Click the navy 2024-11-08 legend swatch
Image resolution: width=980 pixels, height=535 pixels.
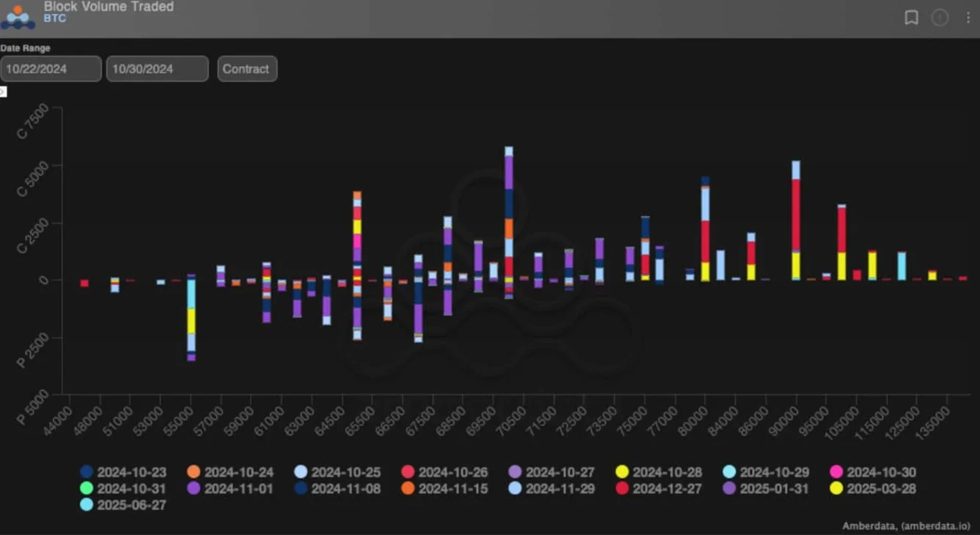point(301,488)
